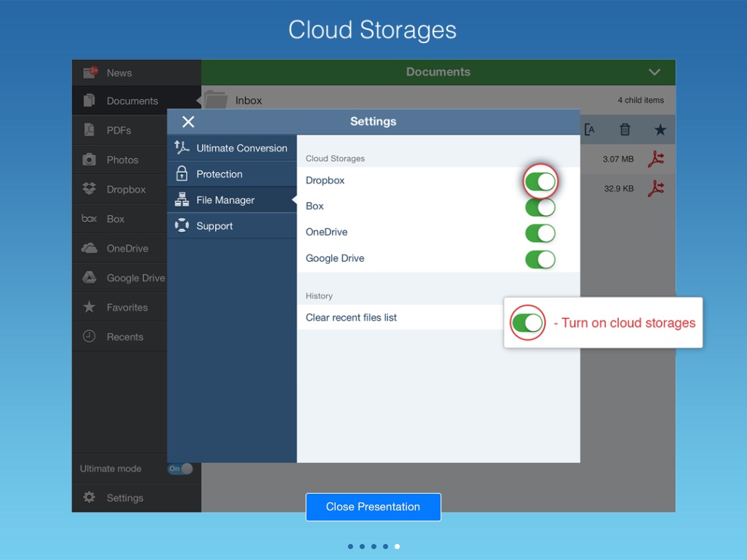Toggle the Dropbox cloud storage switch

(x=541, y=182)
